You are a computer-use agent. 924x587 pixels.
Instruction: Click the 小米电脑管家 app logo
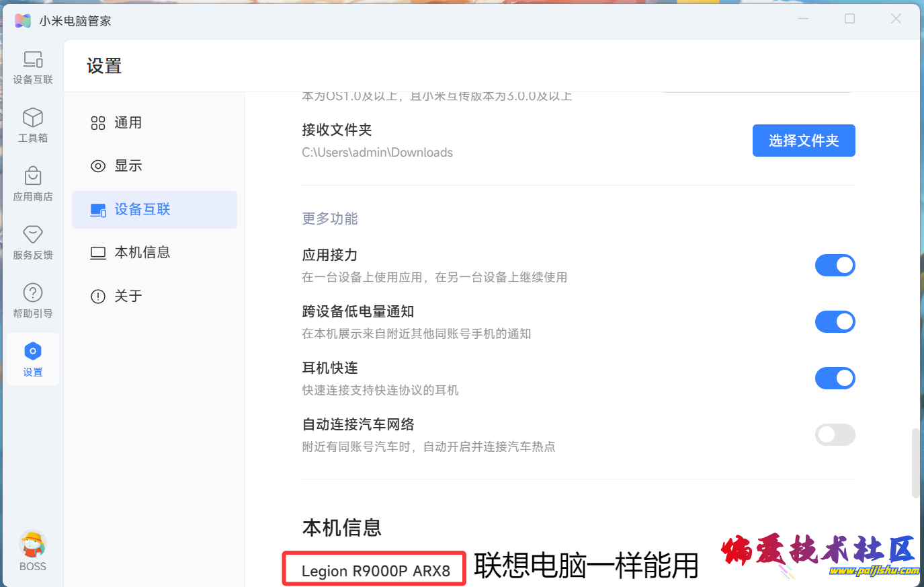(x=23, y=21)
